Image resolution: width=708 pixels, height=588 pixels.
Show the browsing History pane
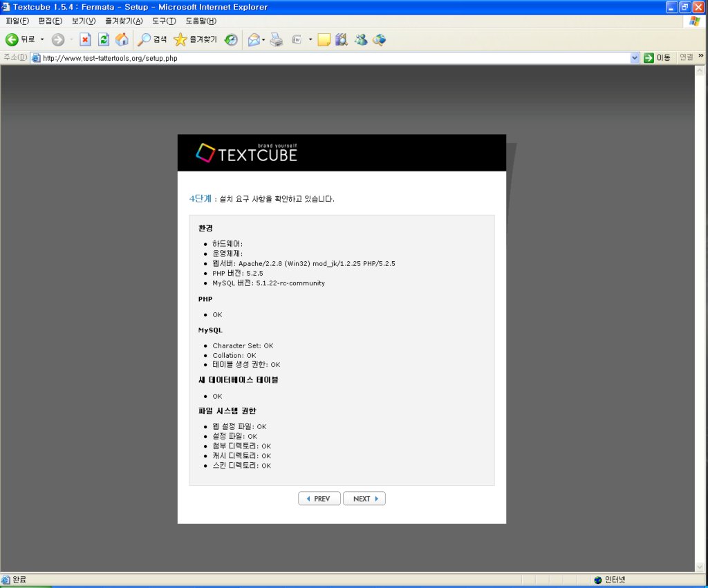(231, 39)
